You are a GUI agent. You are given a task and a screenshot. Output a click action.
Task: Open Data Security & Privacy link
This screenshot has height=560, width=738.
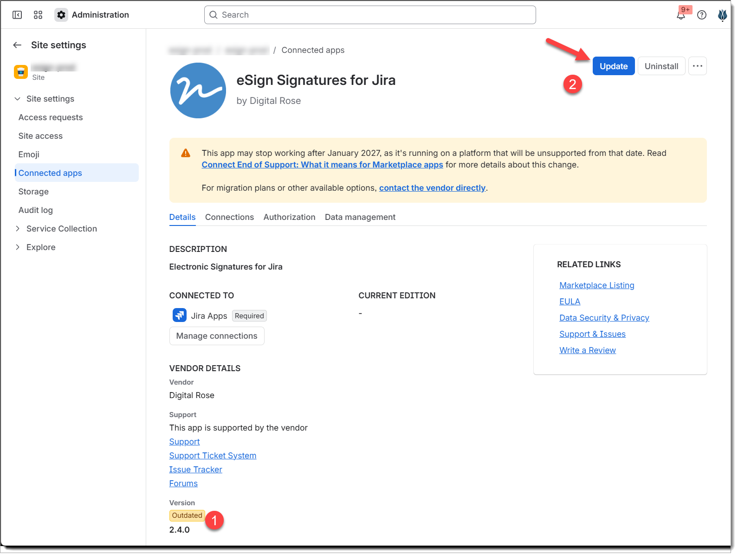coord(604,318)
